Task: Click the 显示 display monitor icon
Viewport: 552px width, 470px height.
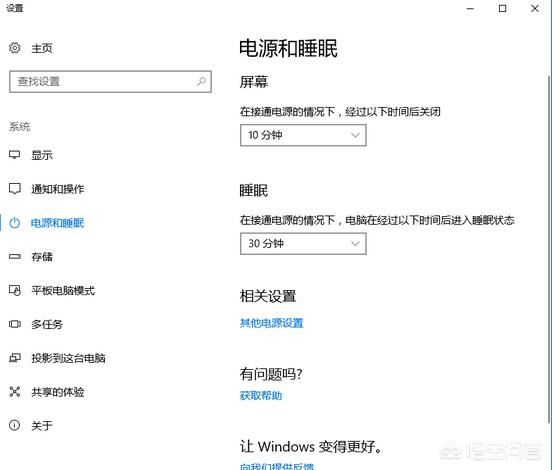Action: (15, 155)
